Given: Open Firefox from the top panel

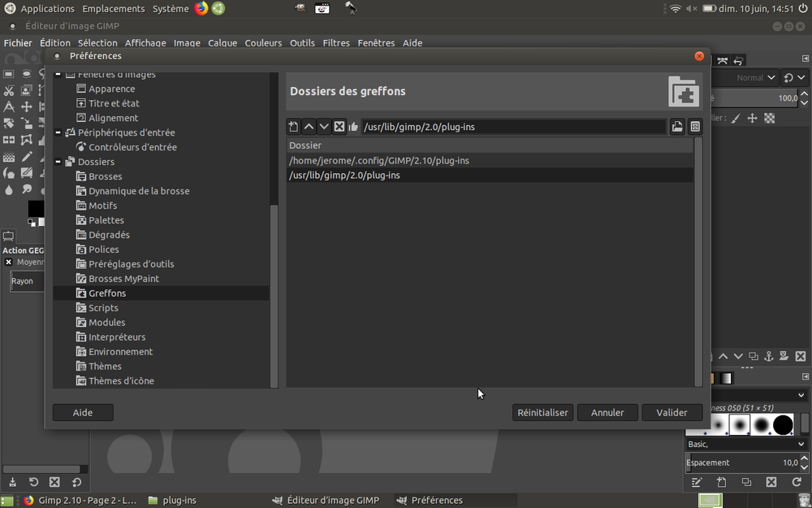Looking at the screenshot, I should coord(201,8).
